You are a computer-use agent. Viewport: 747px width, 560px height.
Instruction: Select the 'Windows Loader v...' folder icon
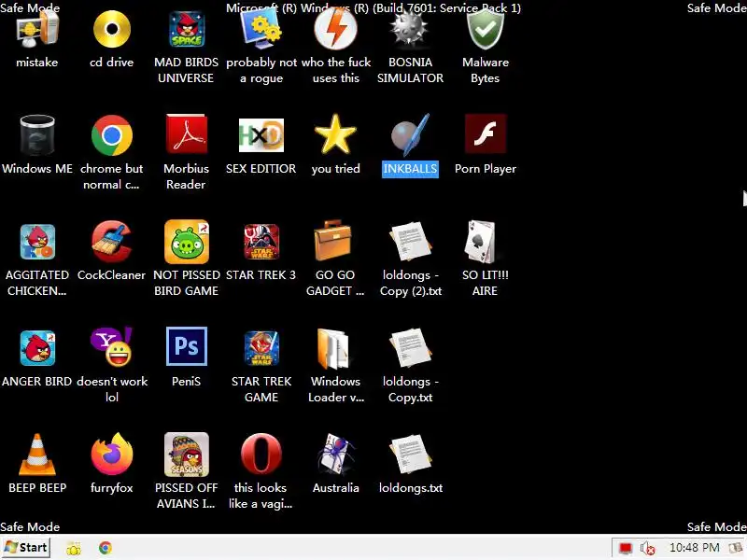[333, 348]
